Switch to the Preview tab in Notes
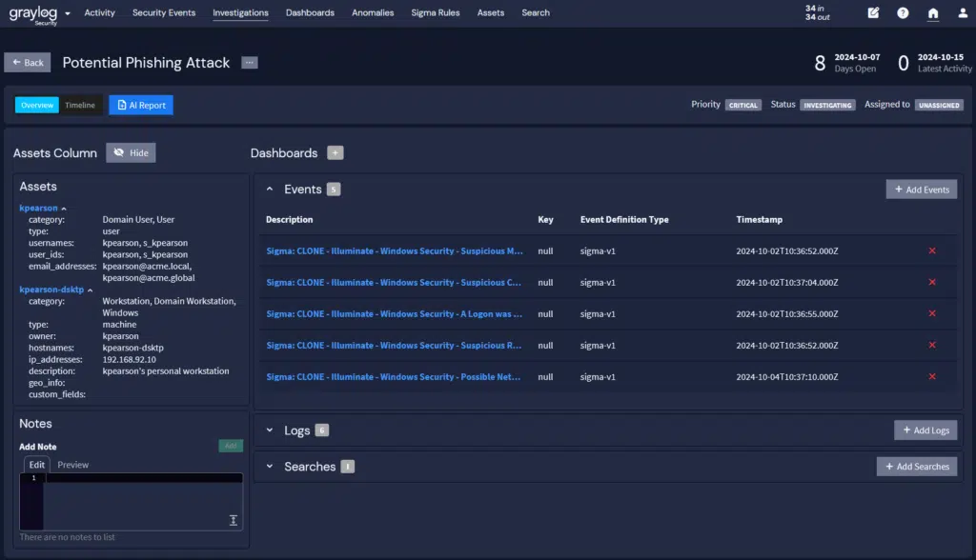Viewport: 976px width, 560px height. (x=72, y=465)
